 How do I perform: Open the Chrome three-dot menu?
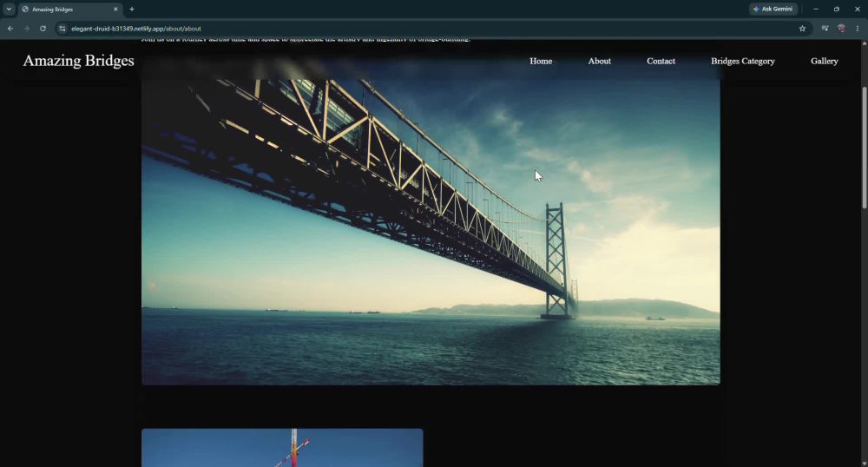click(x=858, y=29)
